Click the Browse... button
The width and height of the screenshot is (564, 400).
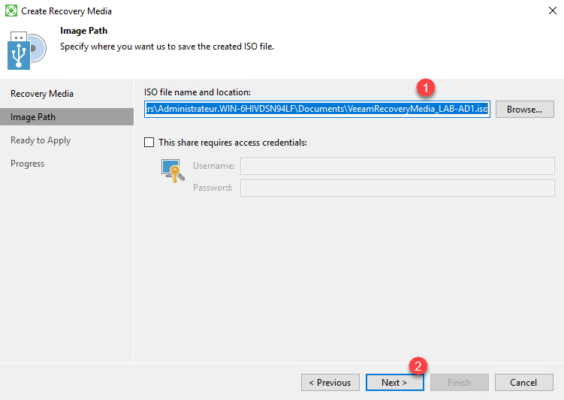524,109
